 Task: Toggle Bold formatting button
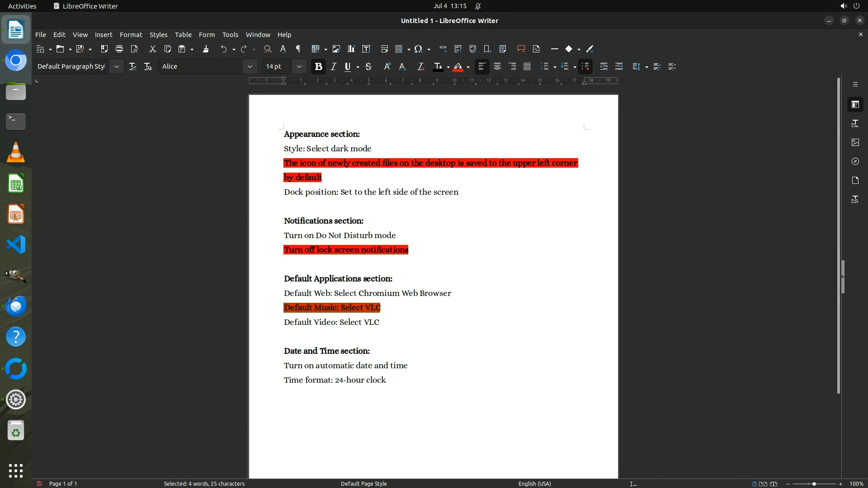click(318, 66)
